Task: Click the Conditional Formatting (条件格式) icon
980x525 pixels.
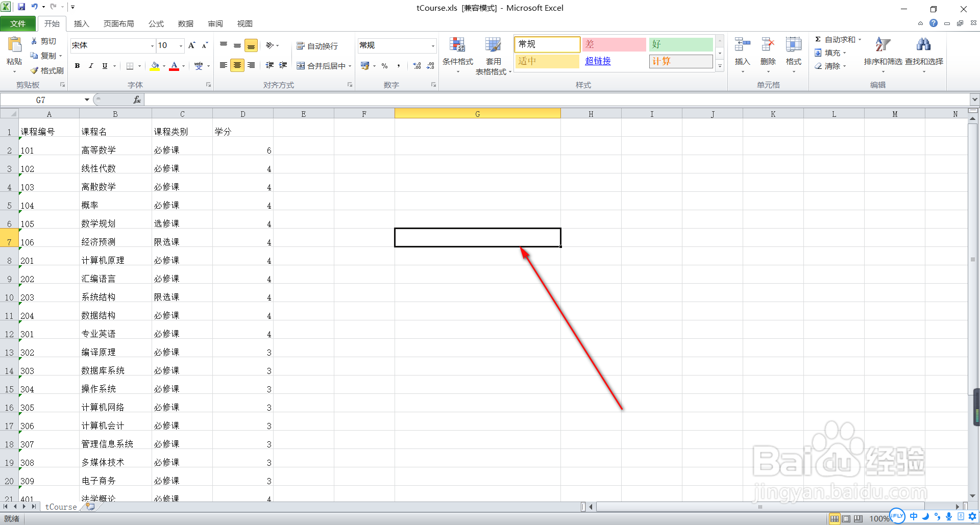Action: [x=457, y=45]
